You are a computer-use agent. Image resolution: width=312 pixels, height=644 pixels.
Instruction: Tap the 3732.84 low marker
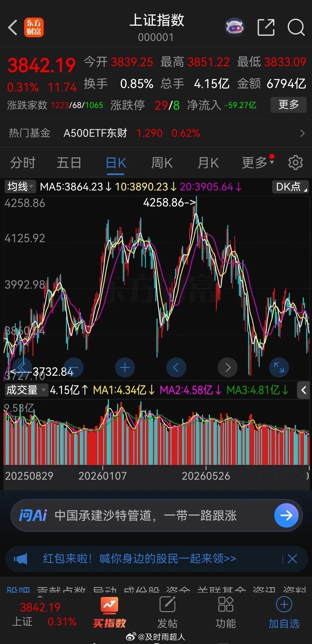point(42,371)
